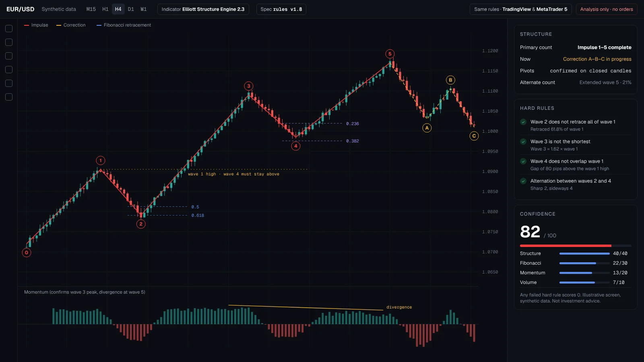644x362 pixels.
Task: Select the wave 1 pivot marker
Action: [x=101, y=160]
